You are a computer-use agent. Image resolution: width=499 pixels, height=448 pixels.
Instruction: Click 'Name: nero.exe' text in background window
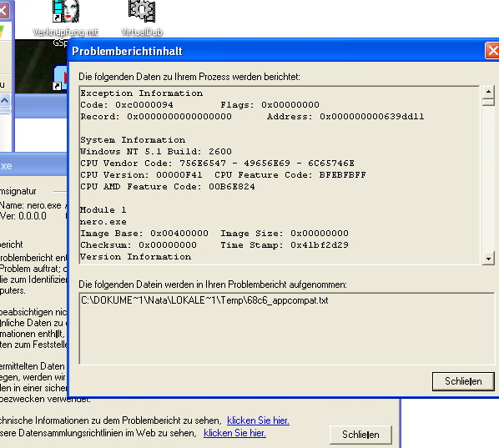[x=31, y=205]
